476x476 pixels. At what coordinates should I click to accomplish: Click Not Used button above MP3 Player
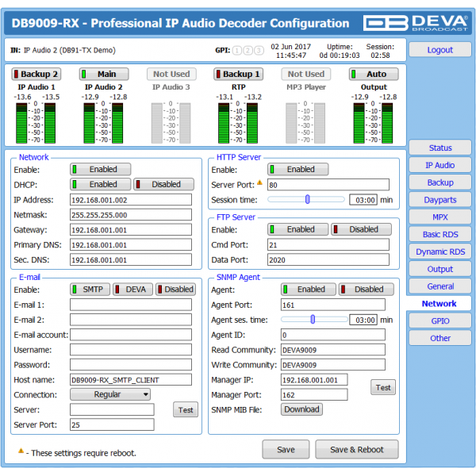pos(306,74)
